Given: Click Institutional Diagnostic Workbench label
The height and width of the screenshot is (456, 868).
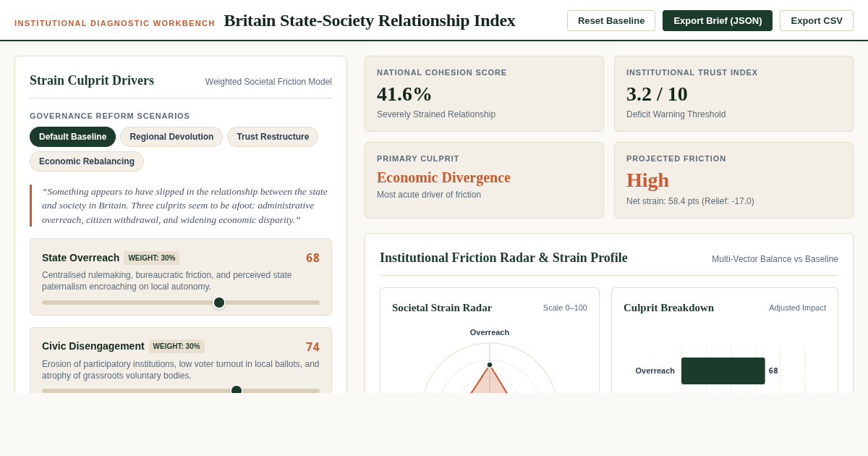Looking at the screenshot, I should point(115,23).
